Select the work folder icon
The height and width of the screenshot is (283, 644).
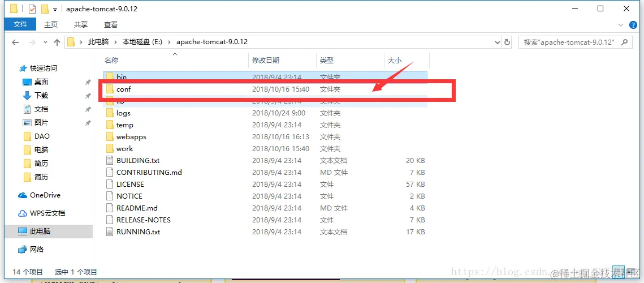click(109, 148)
